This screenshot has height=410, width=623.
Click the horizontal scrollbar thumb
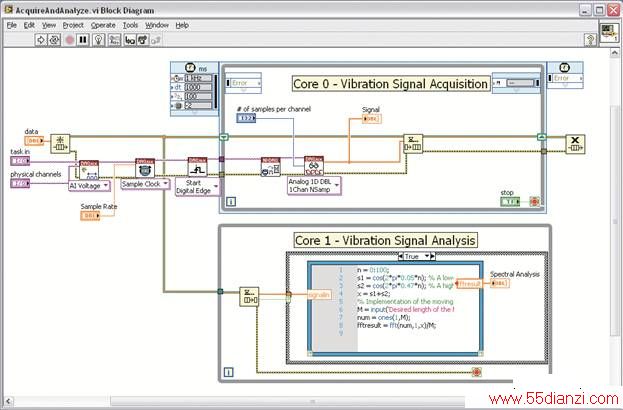[x=288, y=402]
